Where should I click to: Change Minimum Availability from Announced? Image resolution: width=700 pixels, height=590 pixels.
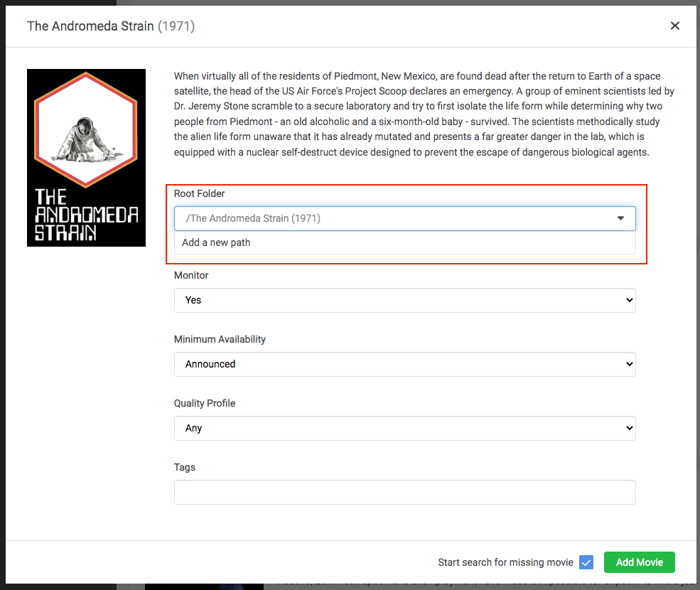coord(405,364)
